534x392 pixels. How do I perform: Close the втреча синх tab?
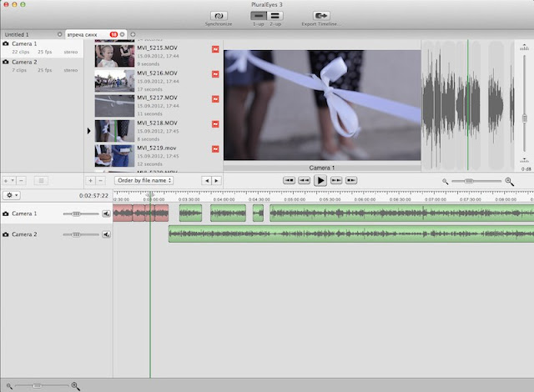[x=123, y=34]
